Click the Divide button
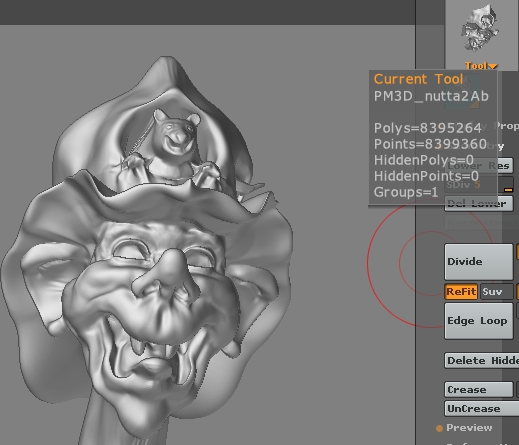Screen dimensions: 519x445 (x=479, y=262)
